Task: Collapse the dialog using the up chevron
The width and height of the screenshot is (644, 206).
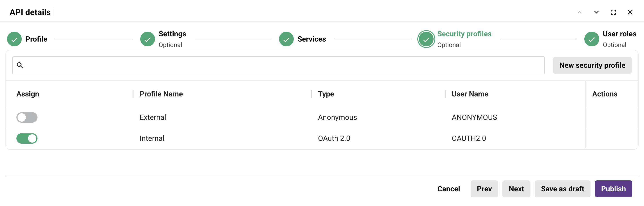Action: [580, 12]
